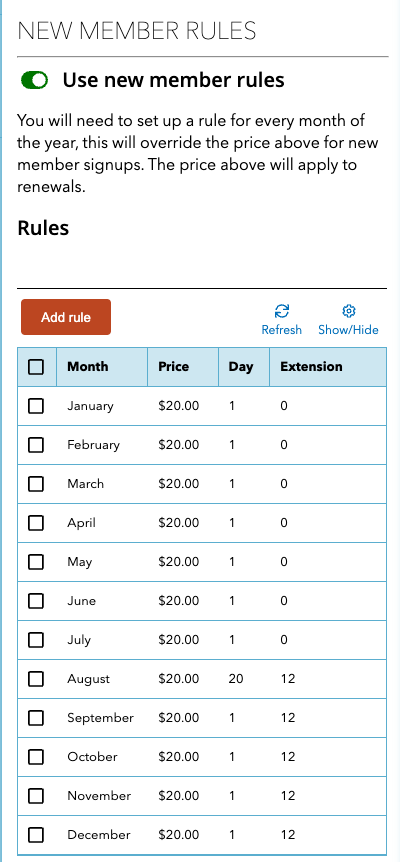Screen dimensions: 400x862
Task: Tick the checkbox for the May rule
Action: 36,562
